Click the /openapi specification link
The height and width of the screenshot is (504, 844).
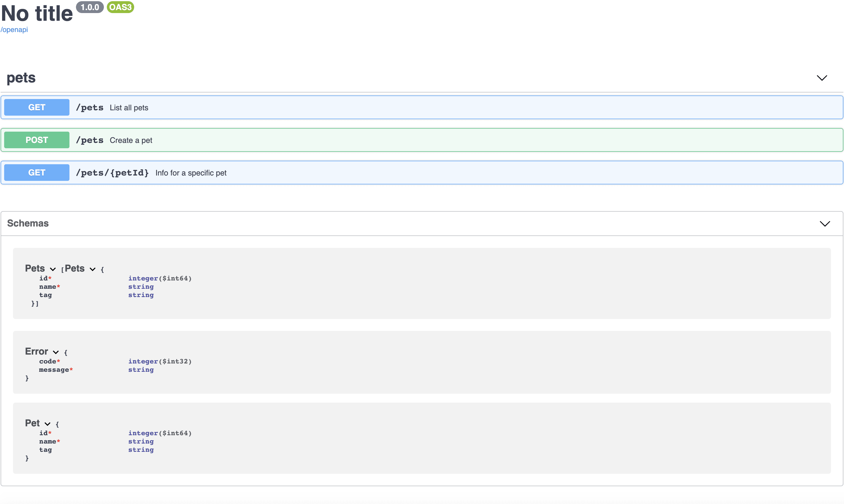[14, 30]
